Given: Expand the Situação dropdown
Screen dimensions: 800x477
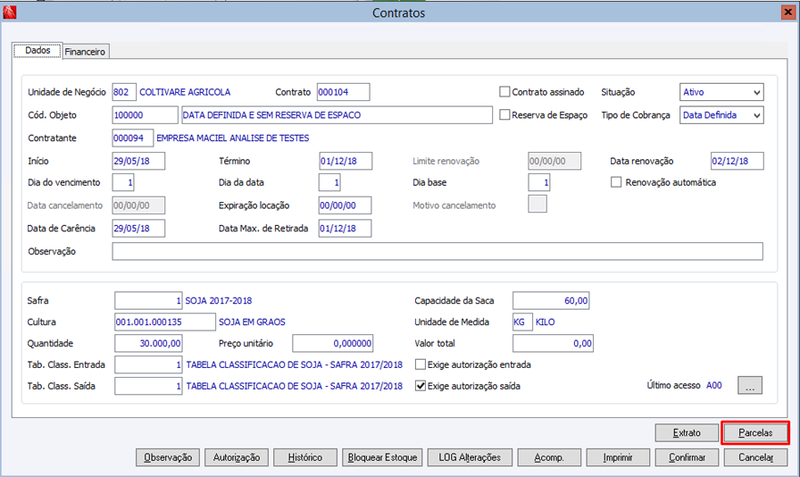Looking at the screenshot, I should (721, 92).
